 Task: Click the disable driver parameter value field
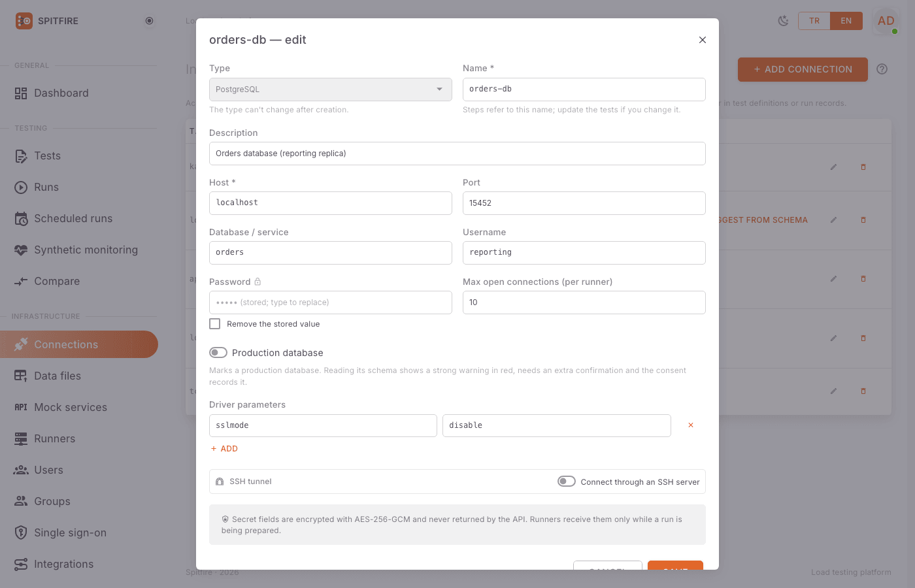click(556, 425)
